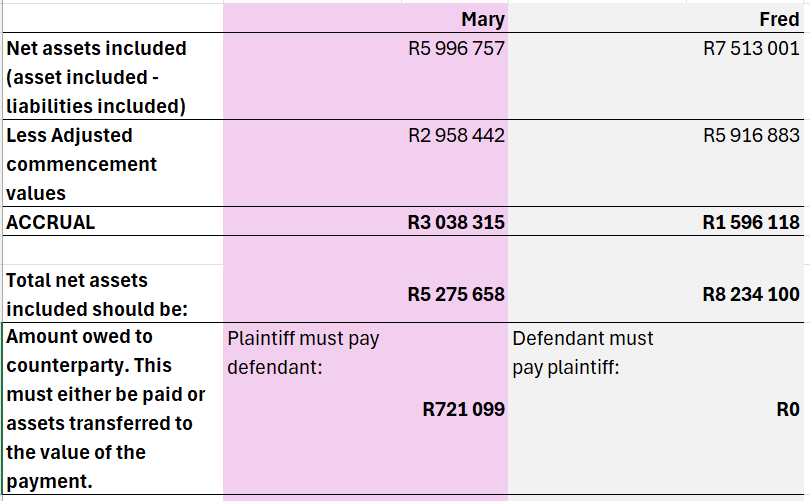Select Fred's commencement value R5 916 883
The width and height of the screenshot is (810, 501).
coord(751,135)
